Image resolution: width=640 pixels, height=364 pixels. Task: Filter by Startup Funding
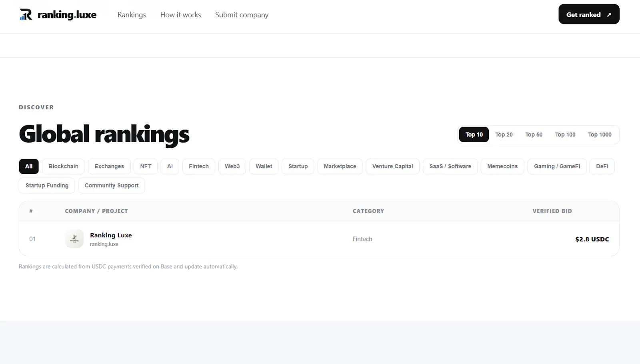coord(47,185)
